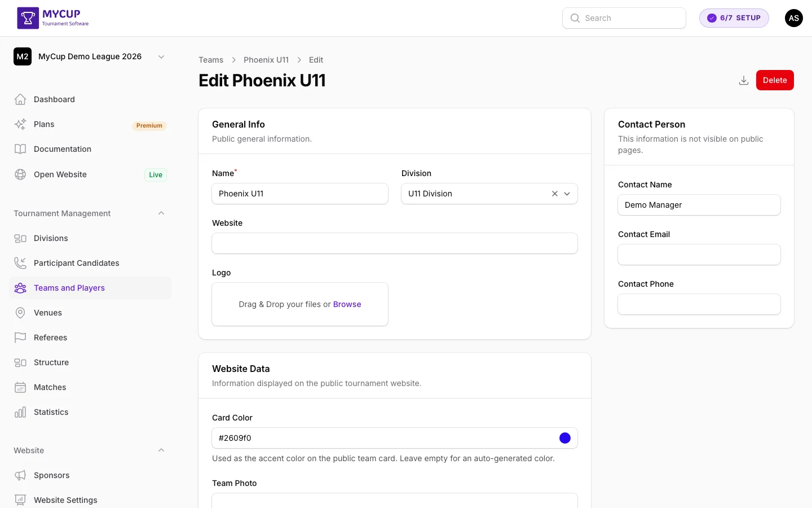The height and width of the screenshot is (508, 812).
Task: Open the Documentation menu item
Action: coord(90,149)
